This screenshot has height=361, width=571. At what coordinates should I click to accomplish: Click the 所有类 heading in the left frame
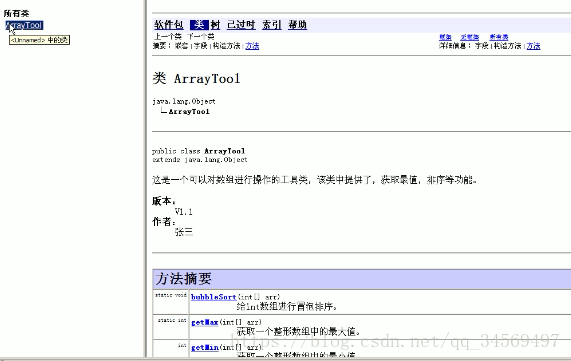click(x=16, y=13)
